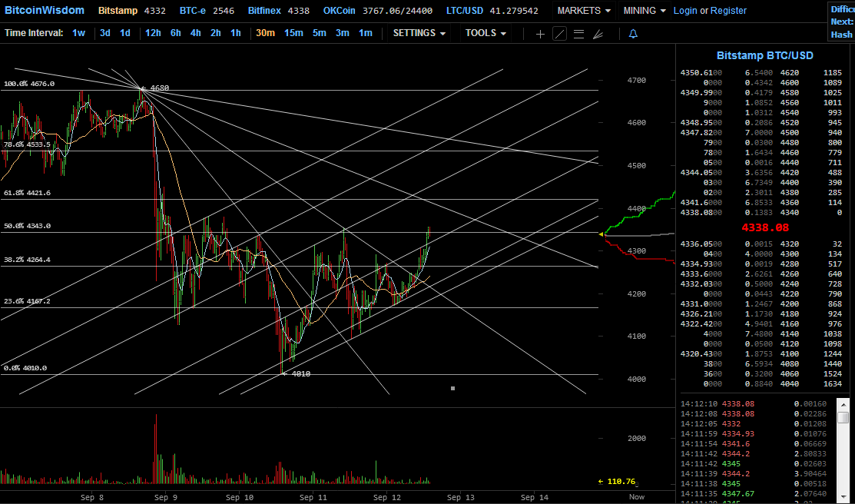Click the 78.6% 4533.5 Fibonacci label
The height and width of the screenshot is (504, 855).
27,144
